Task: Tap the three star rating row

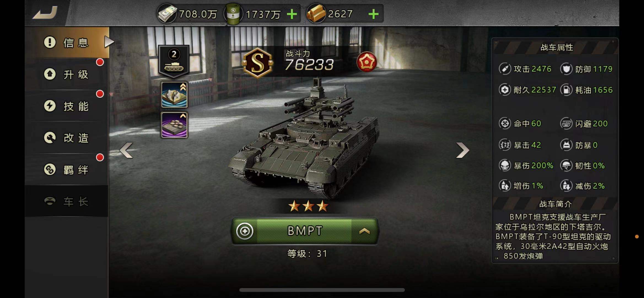Action: 308,206
